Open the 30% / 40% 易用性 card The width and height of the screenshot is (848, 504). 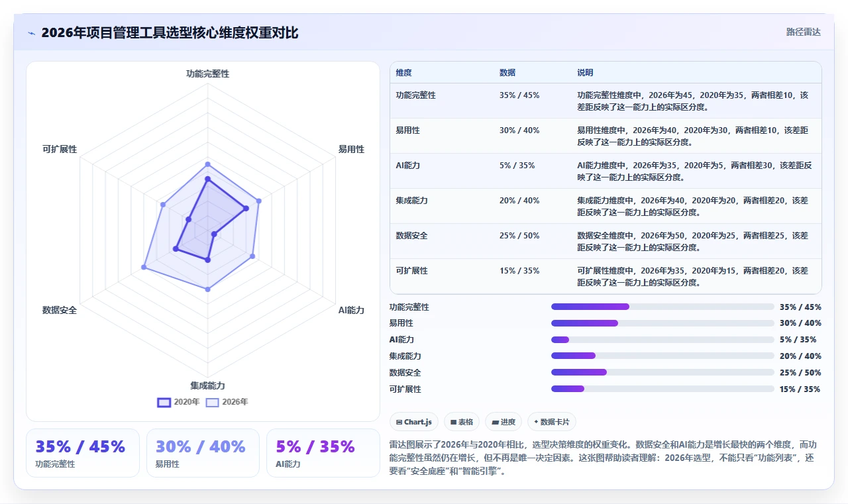click(203, 453)
